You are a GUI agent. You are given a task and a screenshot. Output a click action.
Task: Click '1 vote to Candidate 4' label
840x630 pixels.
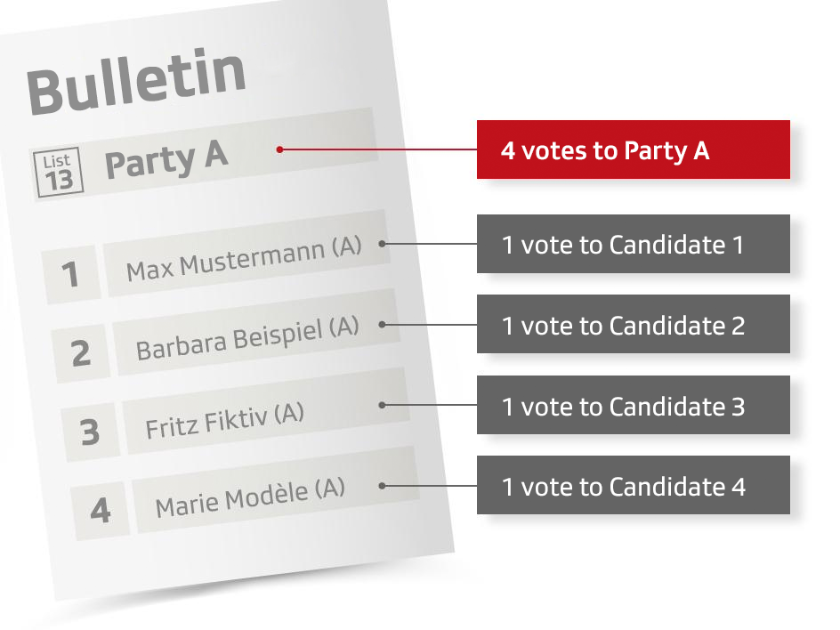[633, 486]
